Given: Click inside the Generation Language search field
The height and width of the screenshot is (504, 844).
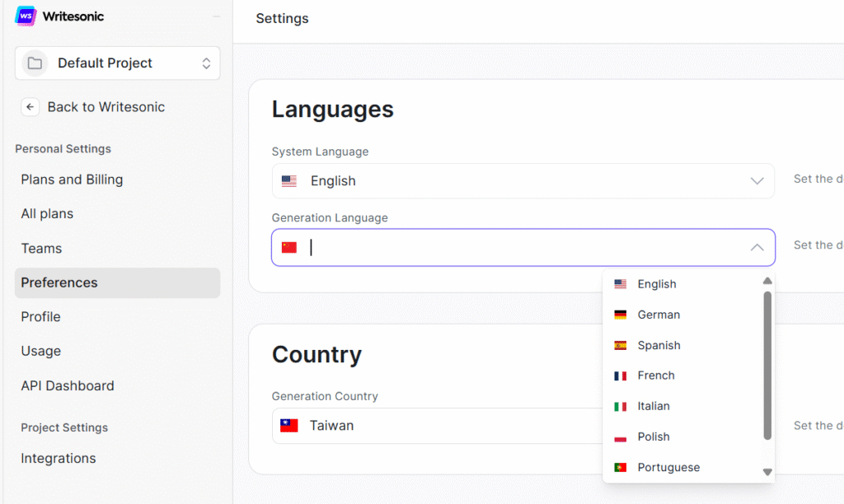Looking at the screenshot, I should click(x=519, y=248).
